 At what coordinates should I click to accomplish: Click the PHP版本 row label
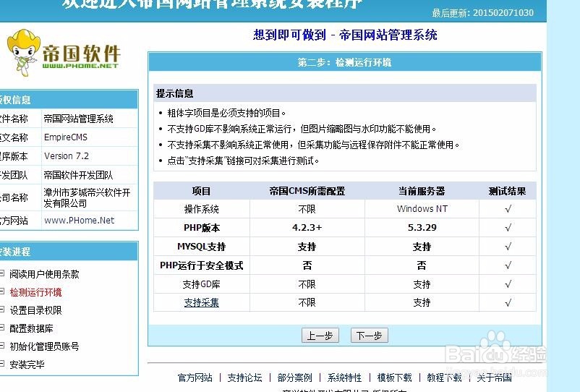202,228
